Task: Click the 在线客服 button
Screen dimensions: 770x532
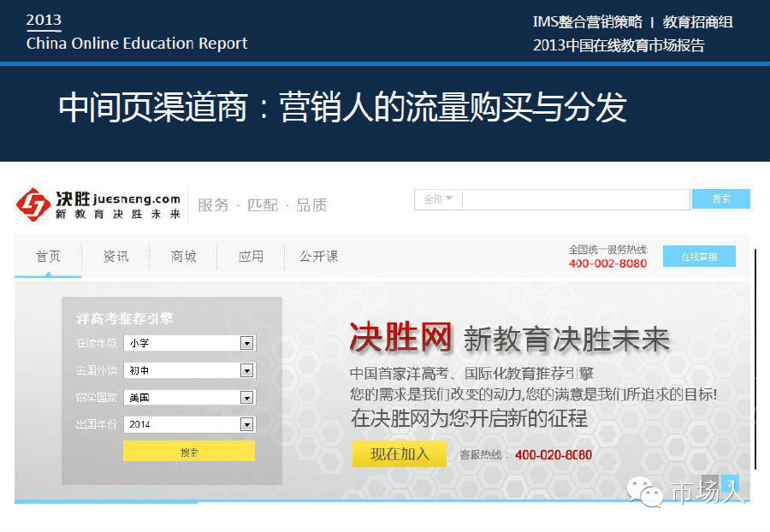Action: tap(699, 257)
